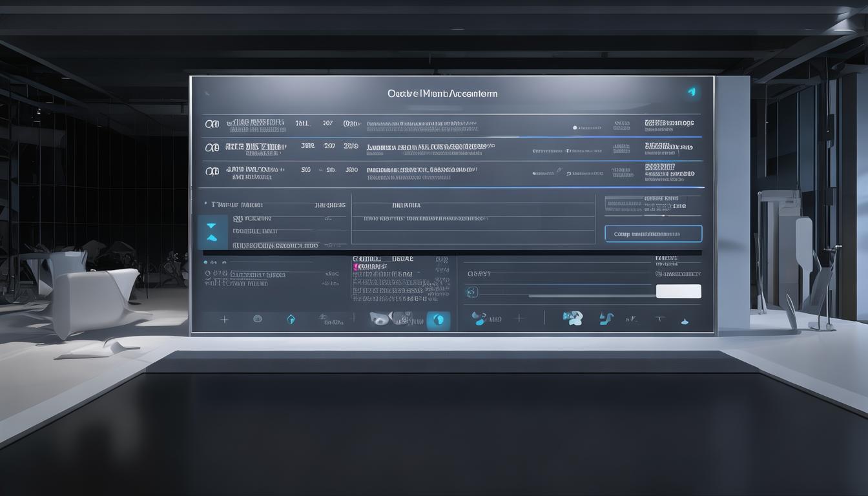Click the blue-outlined button starting with "Coup"
This screenshot has width=868, height=496.
[653, 234]
